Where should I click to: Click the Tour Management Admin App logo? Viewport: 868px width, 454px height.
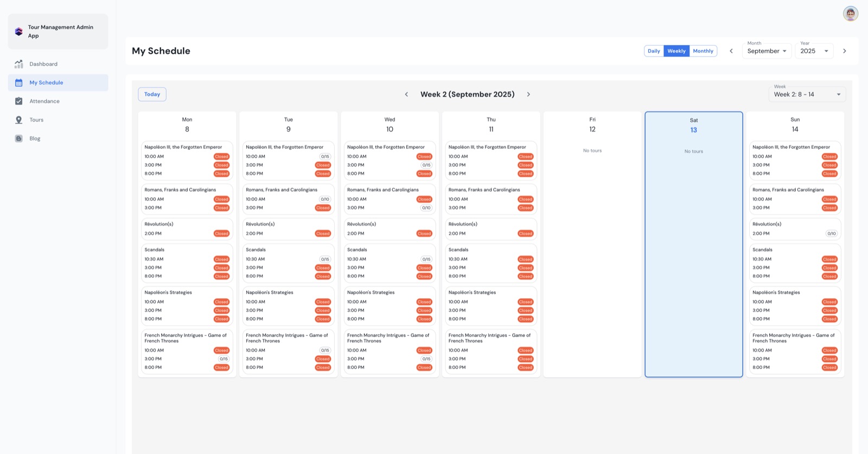tap(19, 31)
